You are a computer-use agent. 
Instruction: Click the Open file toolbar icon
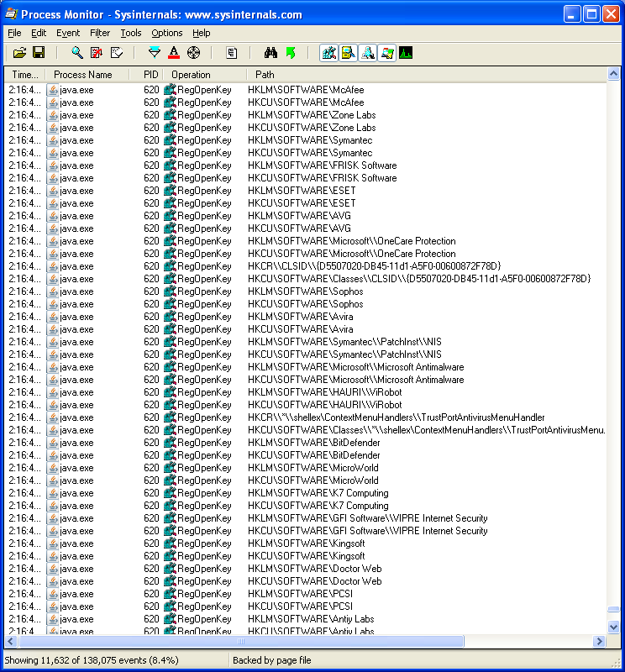[x=20, y=53]
